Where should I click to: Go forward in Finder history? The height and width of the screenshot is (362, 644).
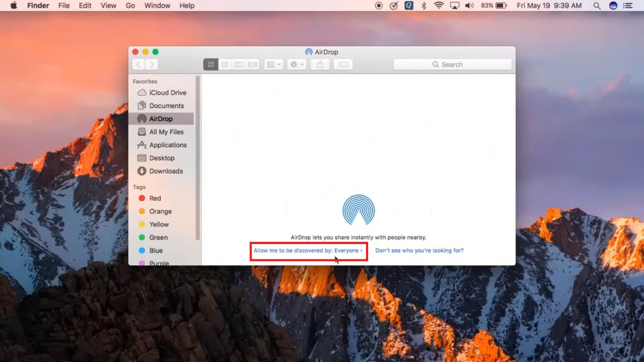[152, 64]
